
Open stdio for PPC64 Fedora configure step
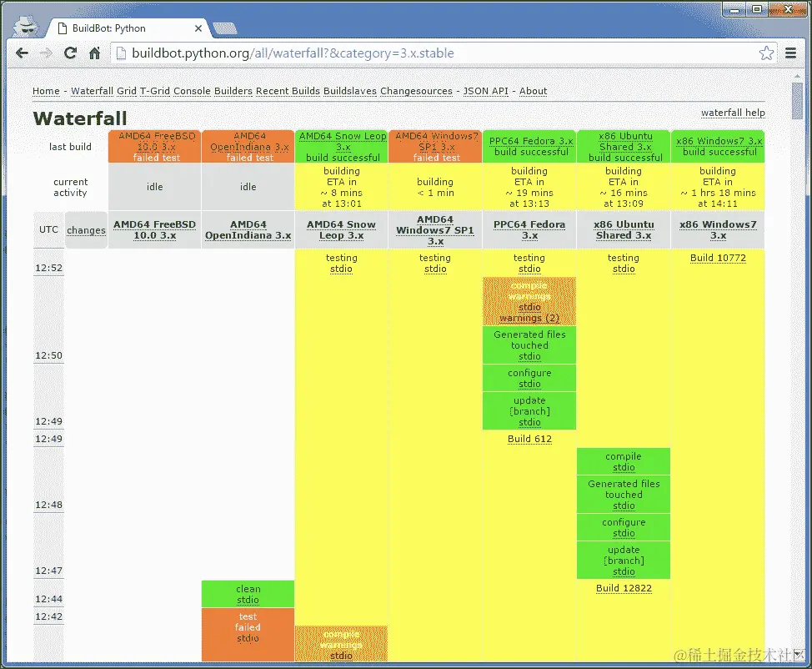click(529, 384)
